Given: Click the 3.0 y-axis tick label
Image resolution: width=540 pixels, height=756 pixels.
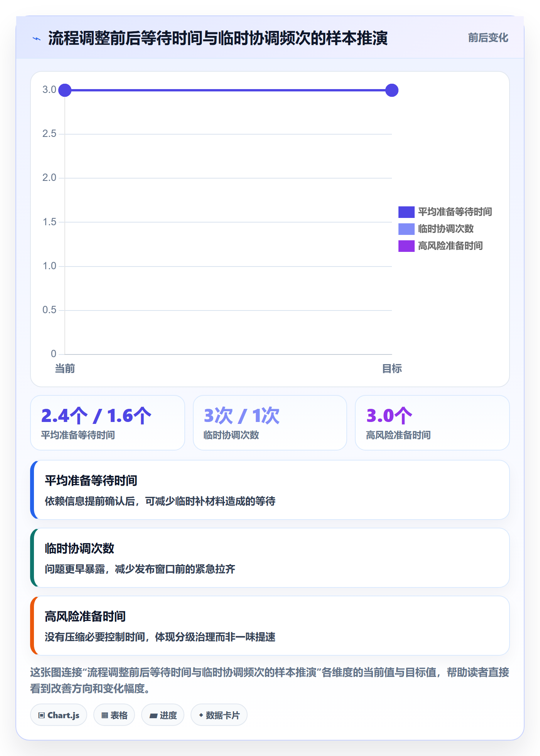Looking at the screenshot, I should 49,90.
